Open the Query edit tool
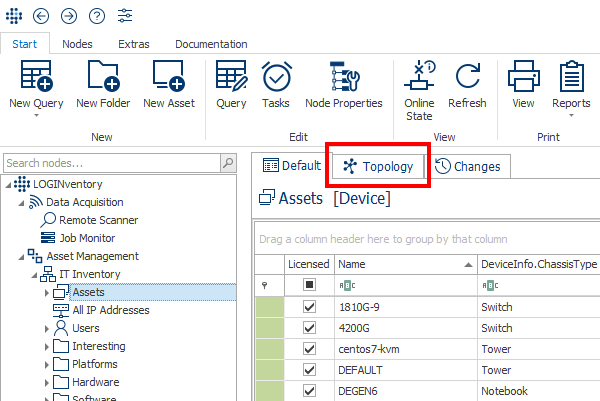The height and width of the screenshot is (401, 600). point(231,85)
